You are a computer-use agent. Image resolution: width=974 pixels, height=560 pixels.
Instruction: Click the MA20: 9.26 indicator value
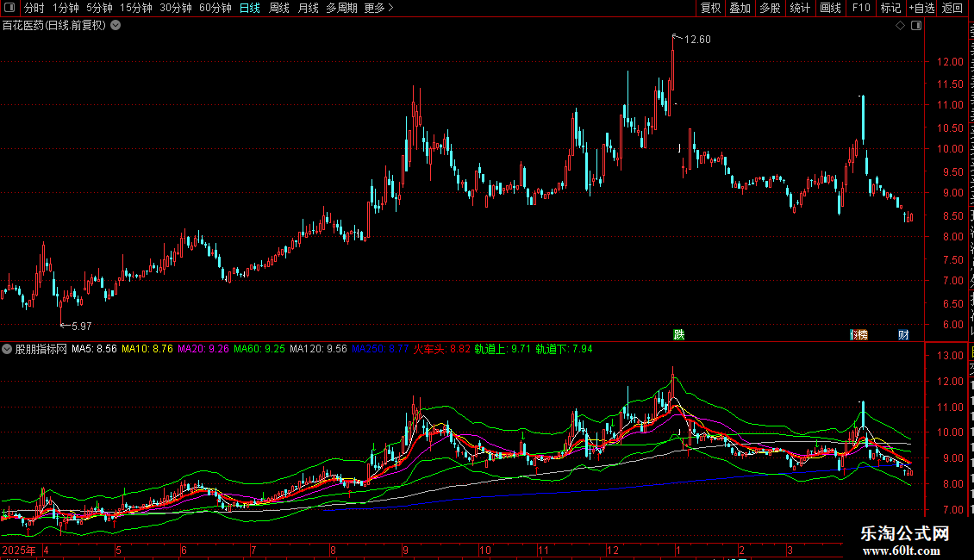coord(203,349)
